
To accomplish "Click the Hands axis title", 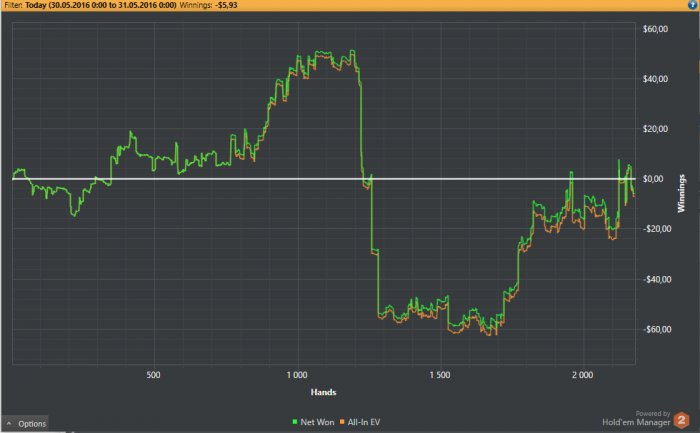I will (x=323, y=392).
